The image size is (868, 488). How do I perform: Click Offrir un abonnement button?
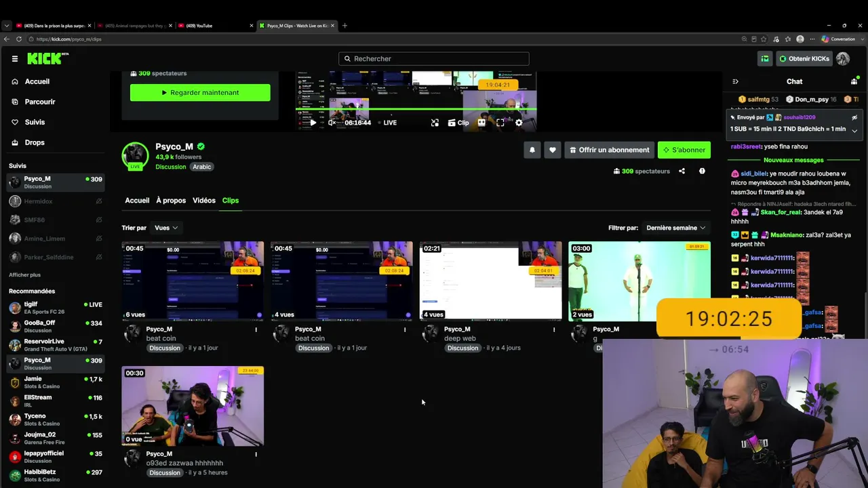click(609, 150)
